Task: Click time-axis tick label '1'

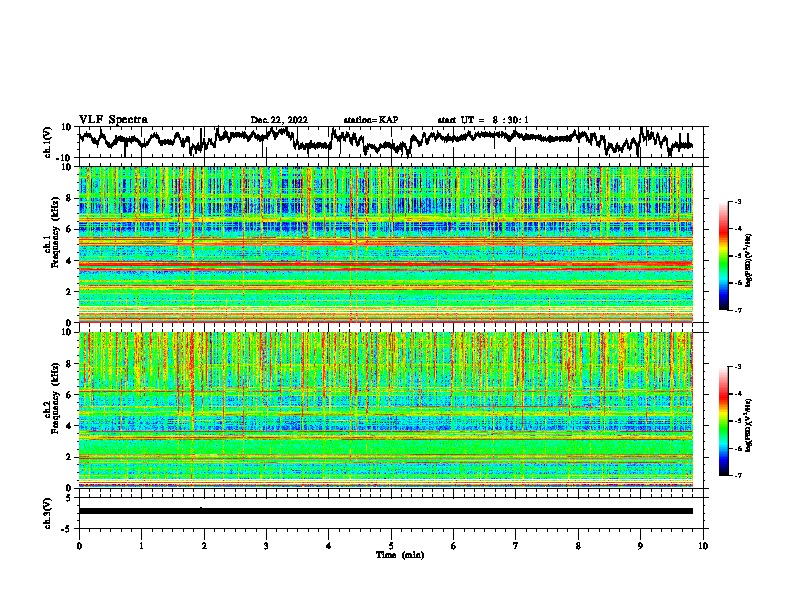Action: pos(141,546)
